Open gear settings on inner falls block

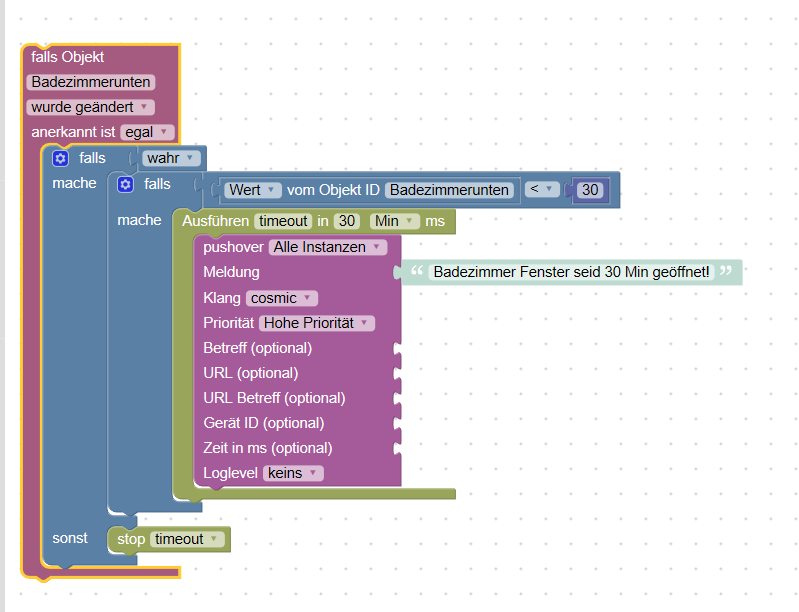125,184
